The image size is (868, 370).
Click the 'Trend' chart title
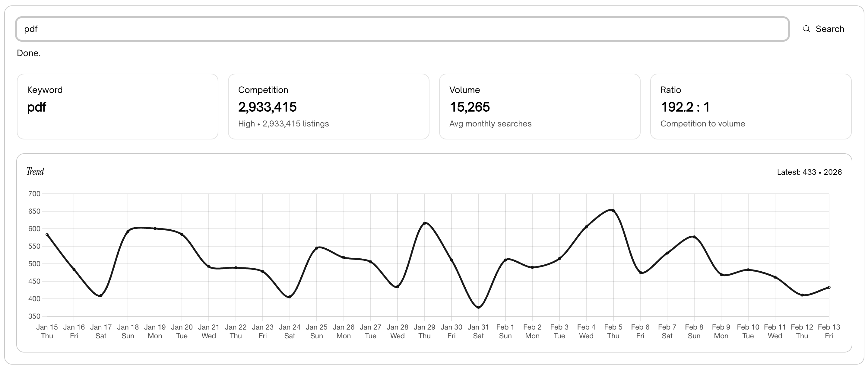pyautogui.click(x=35, y=171)
